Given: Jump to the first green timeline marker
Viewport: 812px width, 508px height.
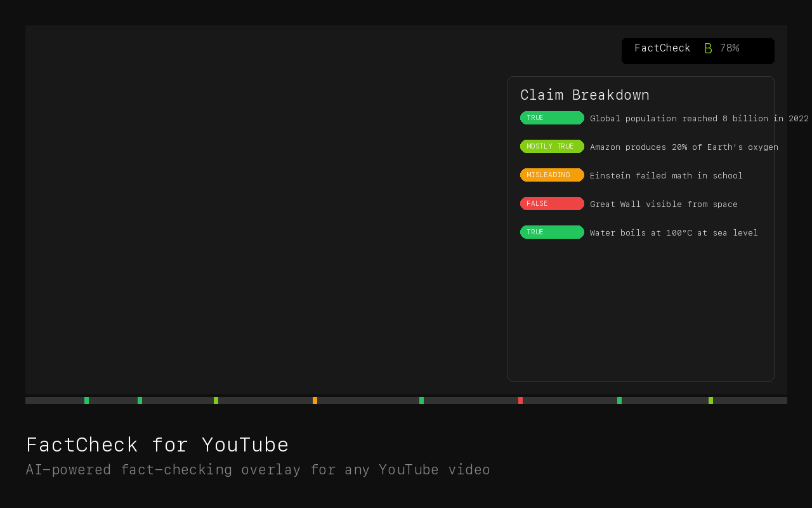Looking at the screenshot, I should [86, 400].
